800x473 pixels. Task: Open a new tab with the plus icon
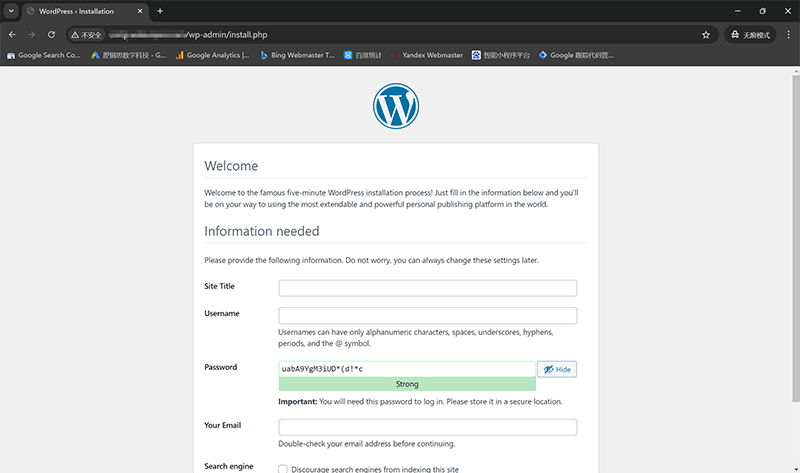160,11
